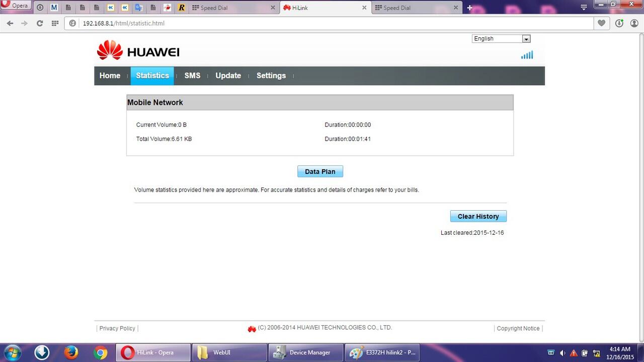This screenshot has height=362, width=644.
Task: Open the pinned tab with download arrow icon
Action: pos(40,8)
